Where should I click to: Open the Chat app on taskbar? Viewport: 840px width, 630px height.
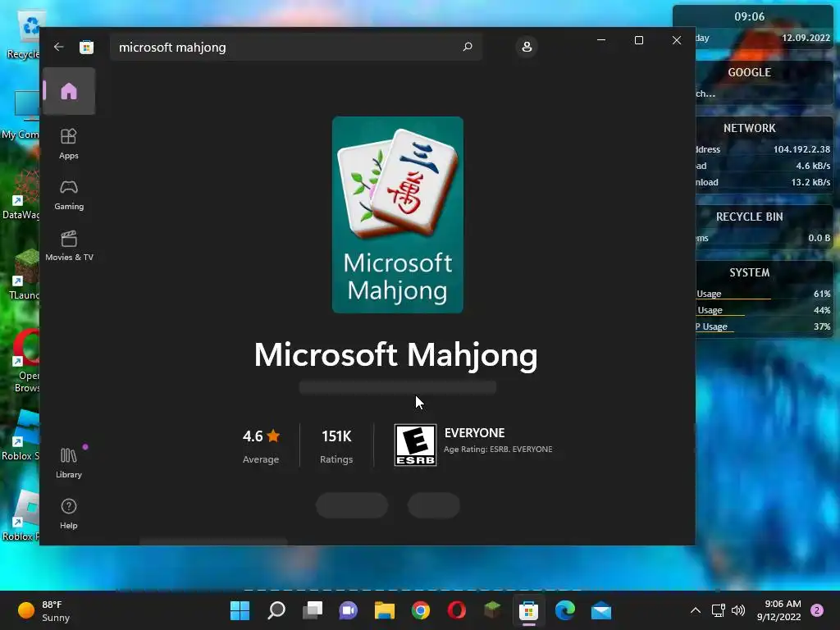348,610
